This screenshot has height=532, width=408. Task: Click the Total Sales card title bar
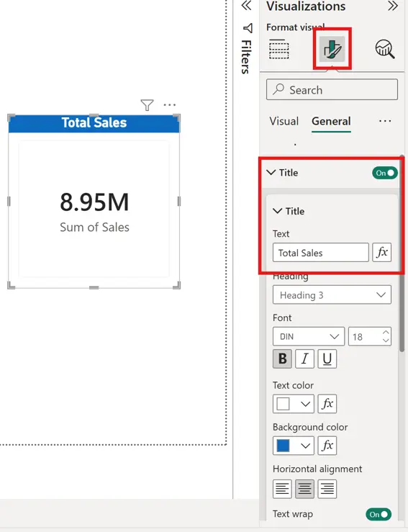pos(94,123)
